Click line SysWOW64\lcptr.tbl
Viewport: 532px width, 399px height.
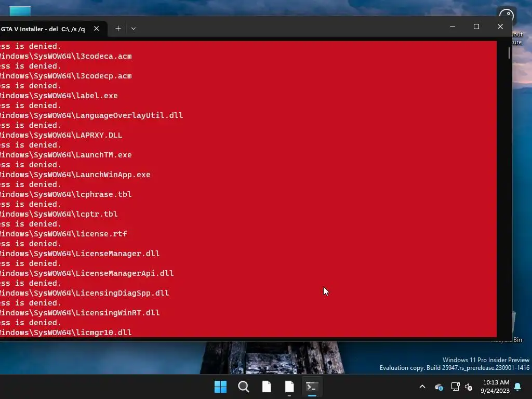59,214
